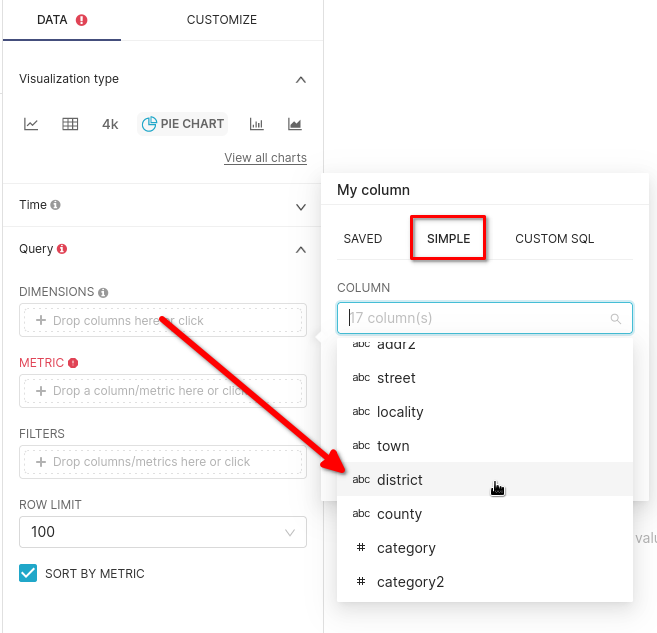
Task: Open the Custom SQL tab
Action: coord(554,239)
